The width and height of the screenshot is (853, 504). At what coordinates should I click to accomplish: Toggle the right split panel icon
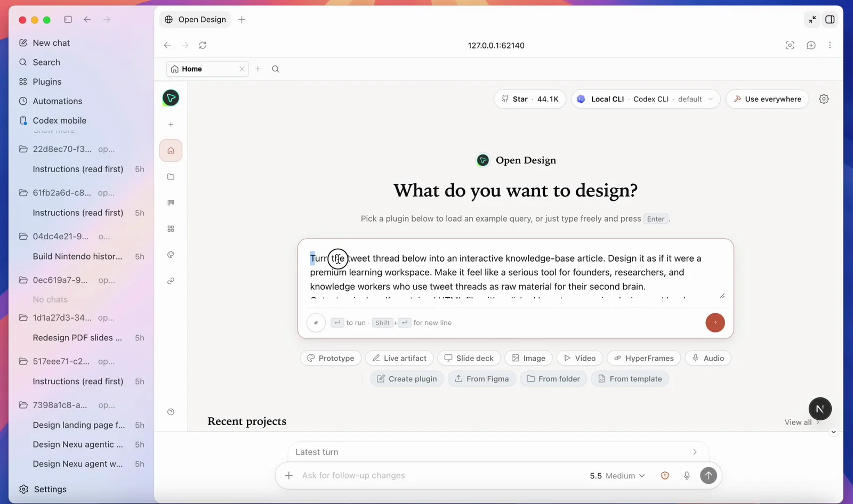pos(830,20)
